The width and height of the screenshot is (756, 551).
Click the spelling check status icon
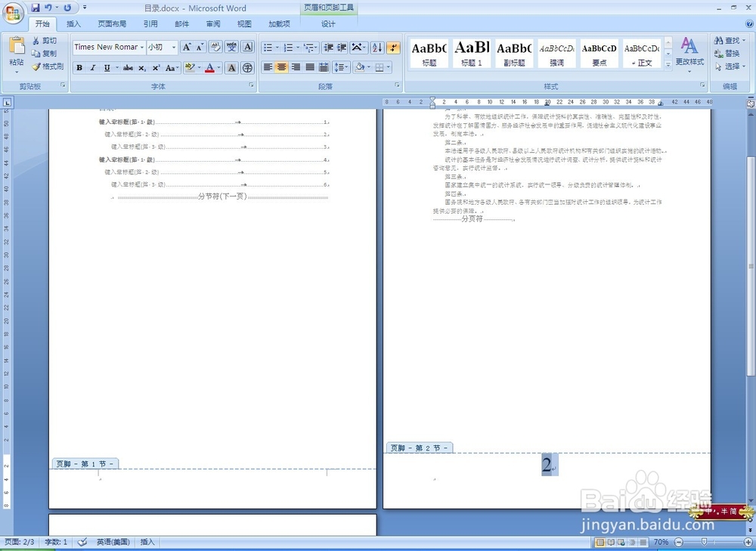(x=82, y=542)
